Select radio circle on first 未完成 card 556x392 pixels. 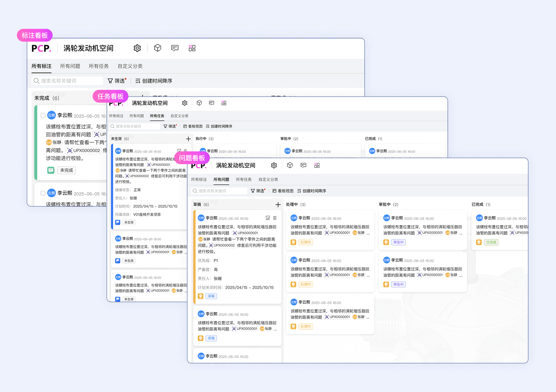43,115
